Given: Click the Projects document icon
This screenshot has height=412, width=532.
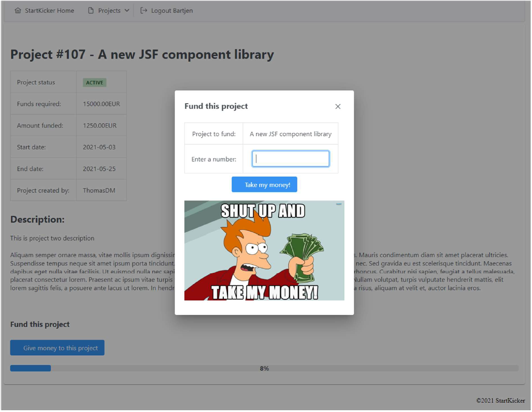Looking at the screenshot, I should pos(91,11).
